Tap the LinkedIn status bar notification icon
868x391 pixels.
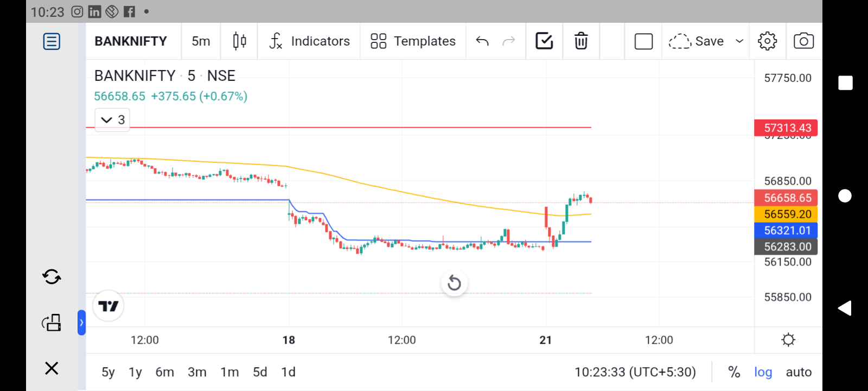(94, 11)
